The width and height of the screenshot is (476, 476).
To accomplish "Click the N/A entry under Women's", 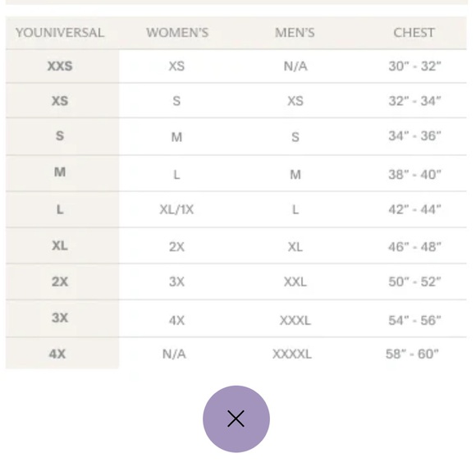I will click(174, 354).
